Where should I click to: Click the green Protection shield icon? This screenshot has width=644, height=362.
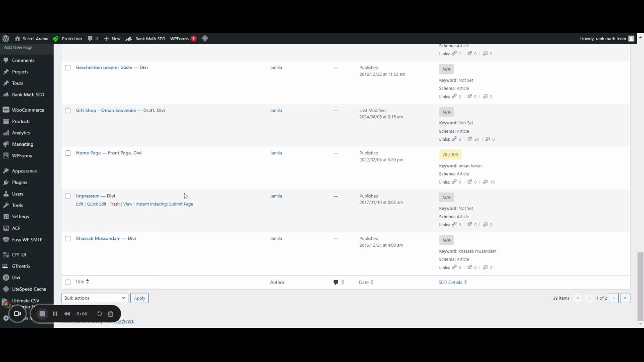55,39
